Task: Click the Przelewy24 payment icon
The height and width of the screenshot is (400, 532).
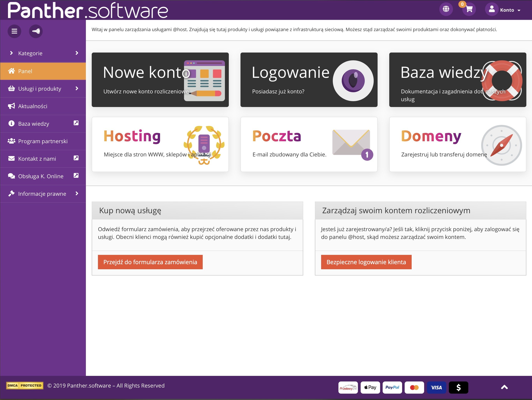Action: pos(348,388)
